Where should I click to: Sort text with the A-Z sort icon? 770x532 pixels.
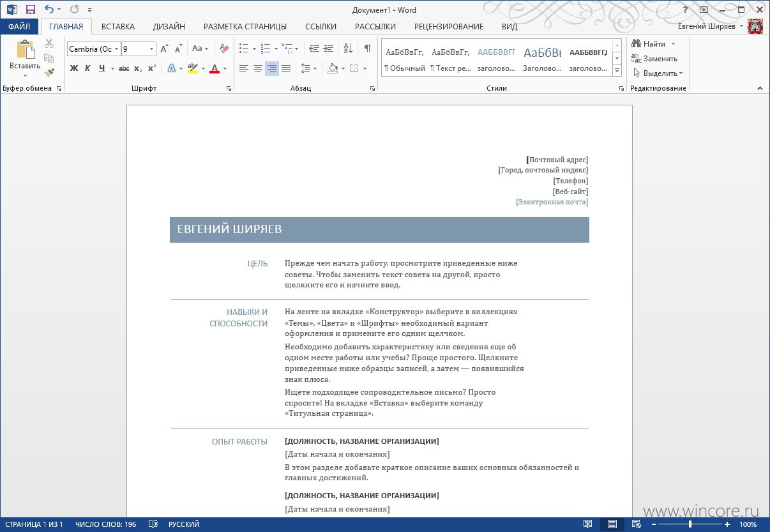tap(348, 49)
